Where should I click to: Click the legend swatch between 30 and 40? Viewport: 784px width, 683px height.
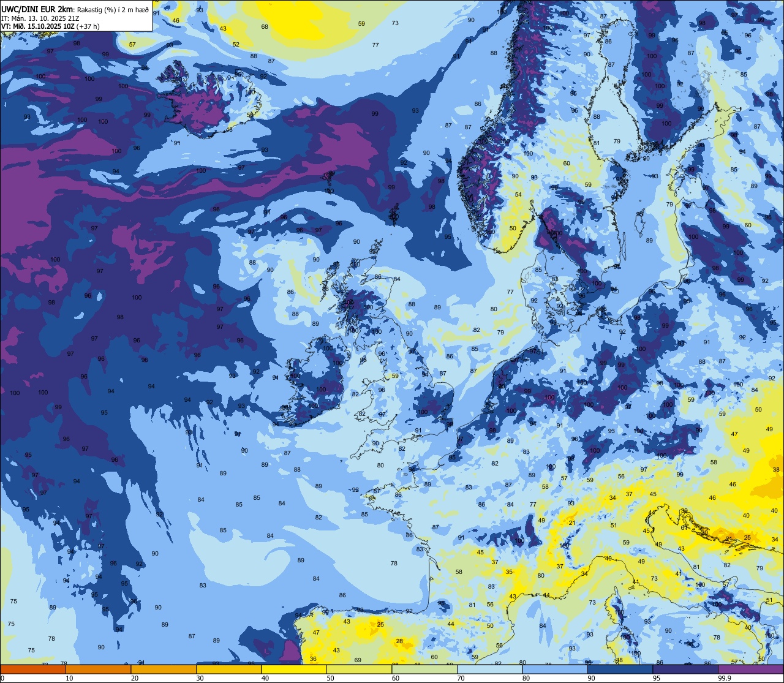(228, 669)
